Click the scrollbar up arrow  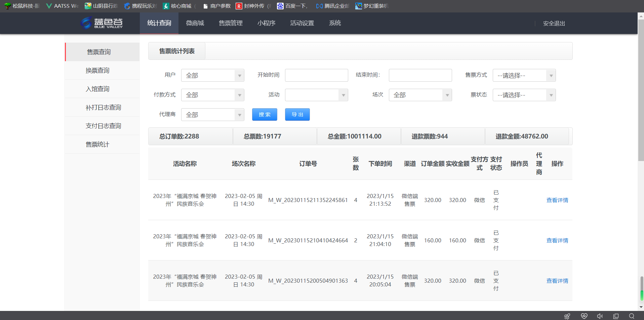(x=641, y=16)
